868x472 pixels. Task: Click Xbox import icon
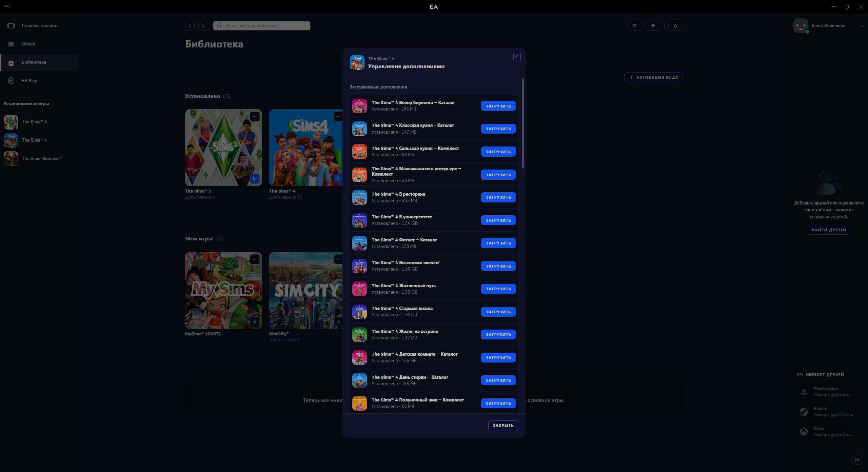(804, 432)
